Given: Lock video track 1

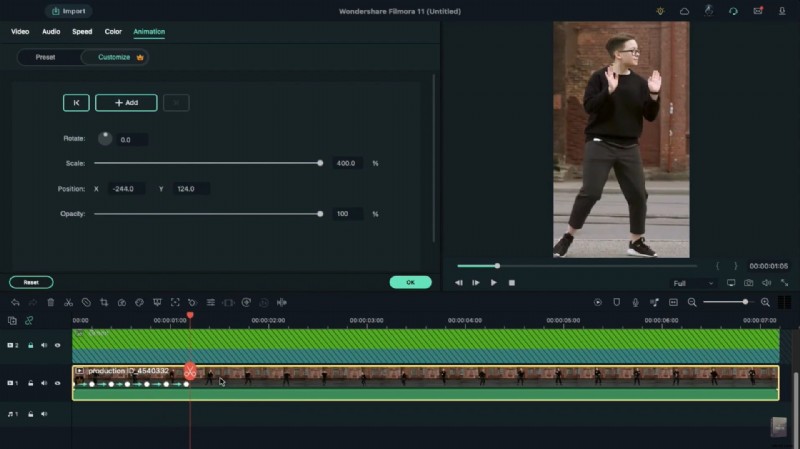Looking at the screenshot, I should tap(31, 383).
